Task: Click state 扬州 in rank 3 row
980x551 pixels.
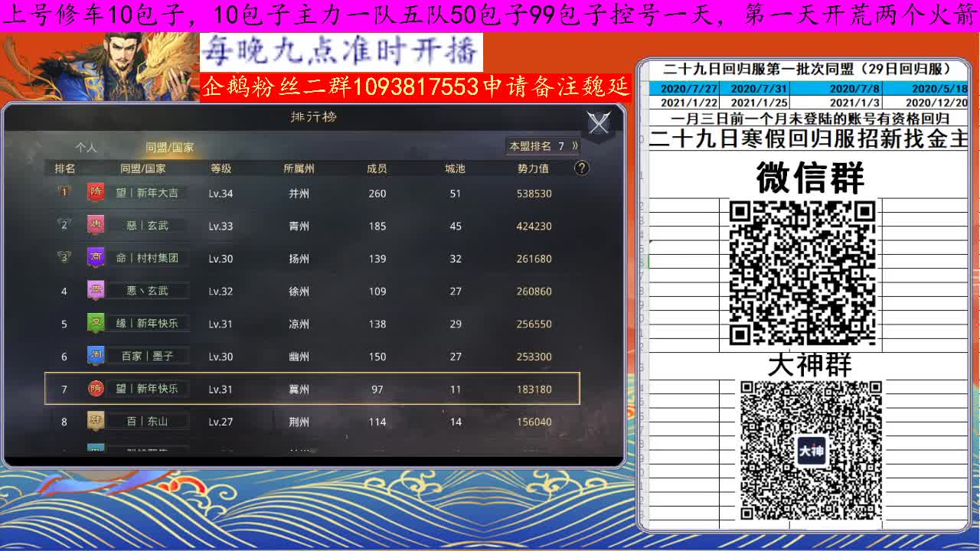Action: click(299, 259)
